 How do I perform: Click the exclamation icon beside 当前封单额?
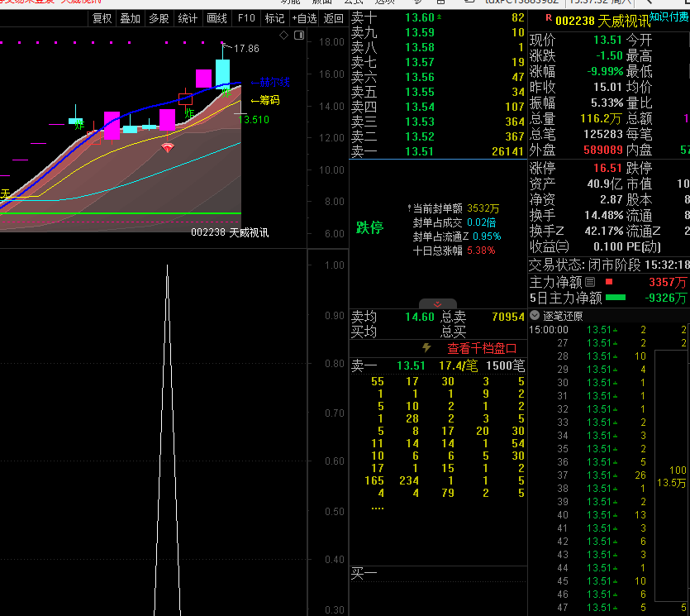tap(408, 208)
